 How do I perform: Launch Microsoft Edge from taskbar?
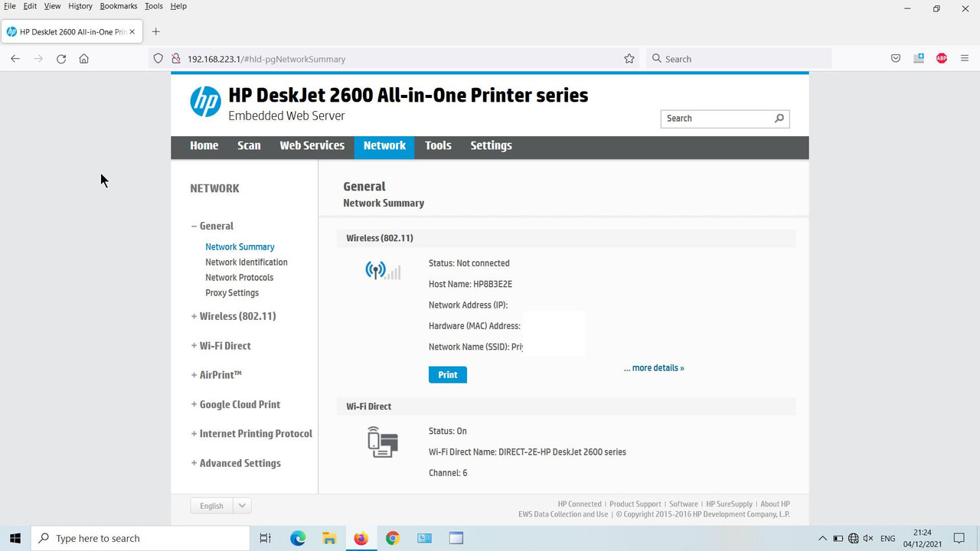tap(298, 538)
